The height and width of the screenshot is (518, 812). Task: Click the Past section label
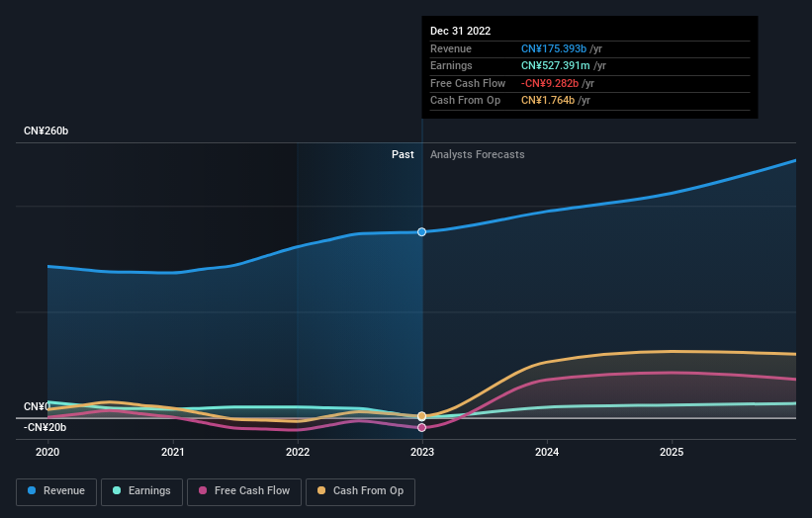click(x=403, y=155)
